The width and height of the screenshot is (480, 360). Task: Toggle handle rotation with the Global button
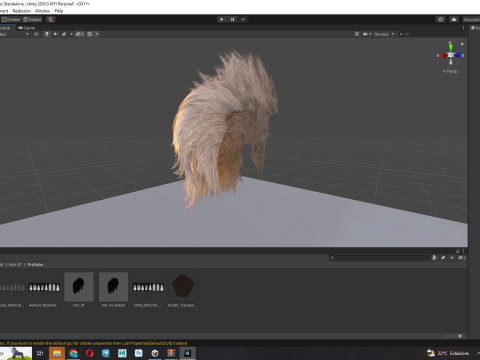(32, 19)
